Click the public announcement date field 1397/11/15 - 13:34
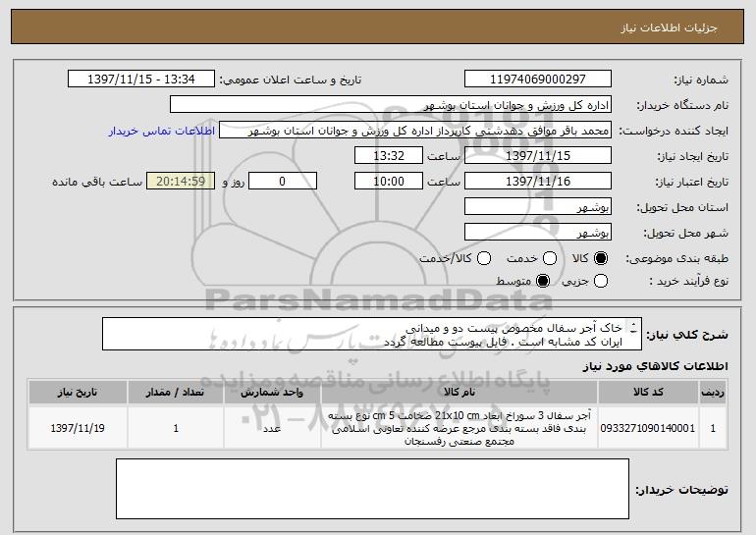 [x=141, y=80]
